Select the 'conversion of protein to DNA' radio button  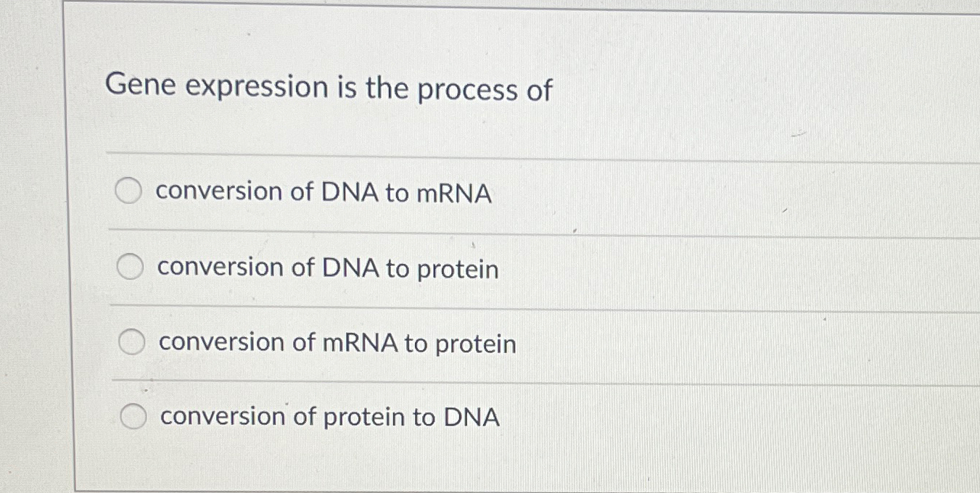point(135,417)
